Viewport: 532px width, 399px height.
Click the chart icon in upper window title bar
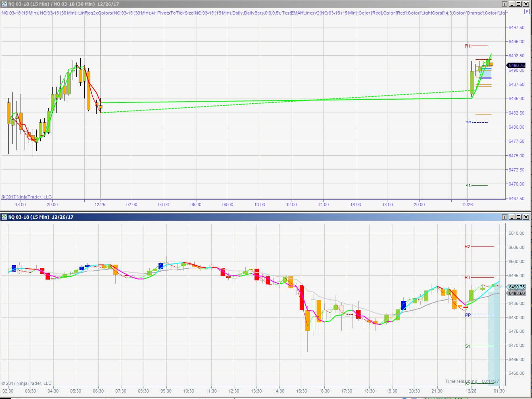pyautogui.click(x=4, y=4)
